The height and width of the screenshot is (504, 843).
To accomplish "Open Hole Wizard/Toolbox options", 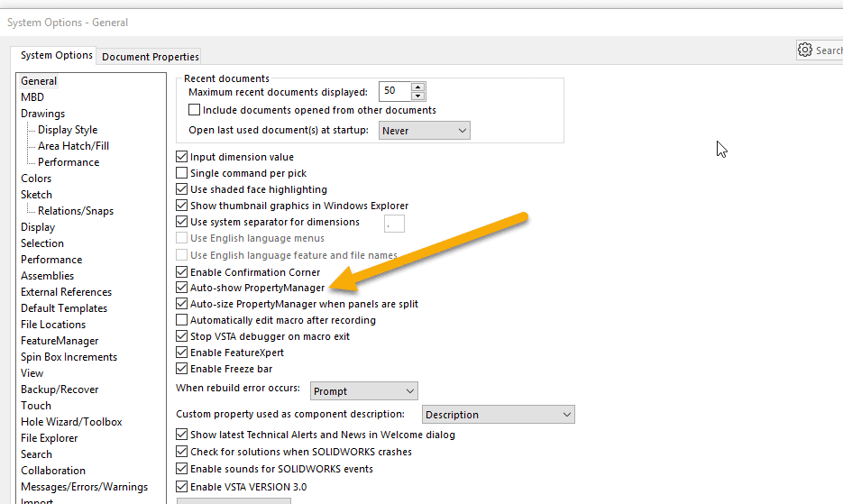I will 71,422.
